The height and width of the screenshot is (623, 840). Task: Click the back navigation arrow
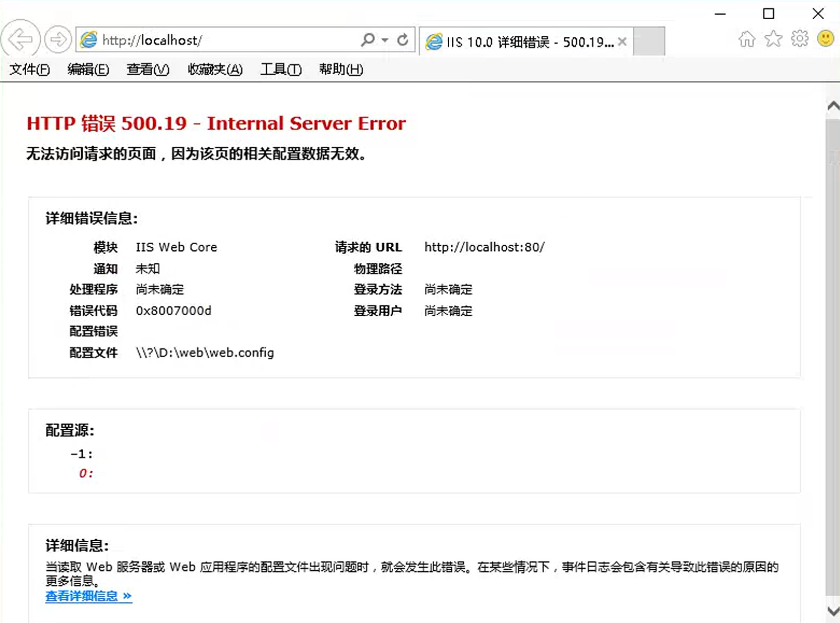pos(21,39)
